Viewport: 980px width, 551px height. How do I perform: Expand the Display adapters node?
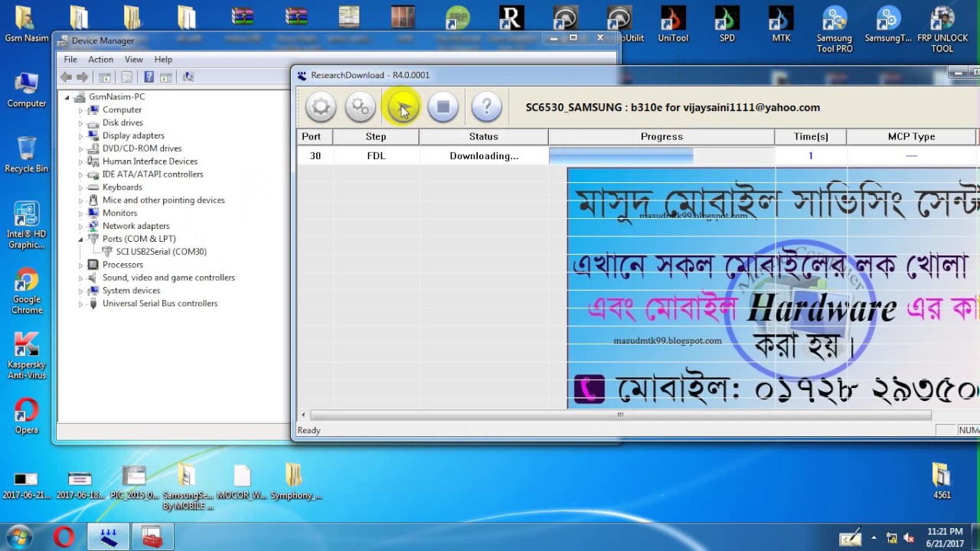[x=80, y=136]
